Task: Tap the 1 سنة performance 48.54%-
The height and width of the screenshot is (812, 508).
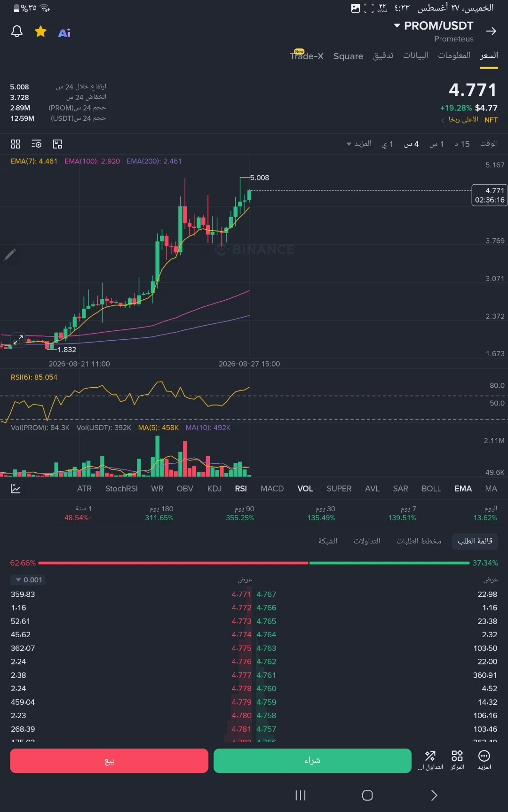Action: point(78,513)
